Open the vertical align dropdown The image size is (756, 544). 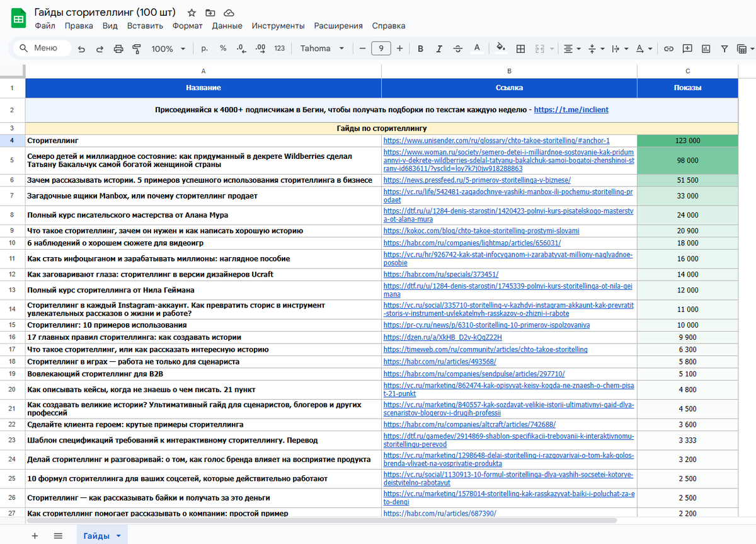(595, 49)
